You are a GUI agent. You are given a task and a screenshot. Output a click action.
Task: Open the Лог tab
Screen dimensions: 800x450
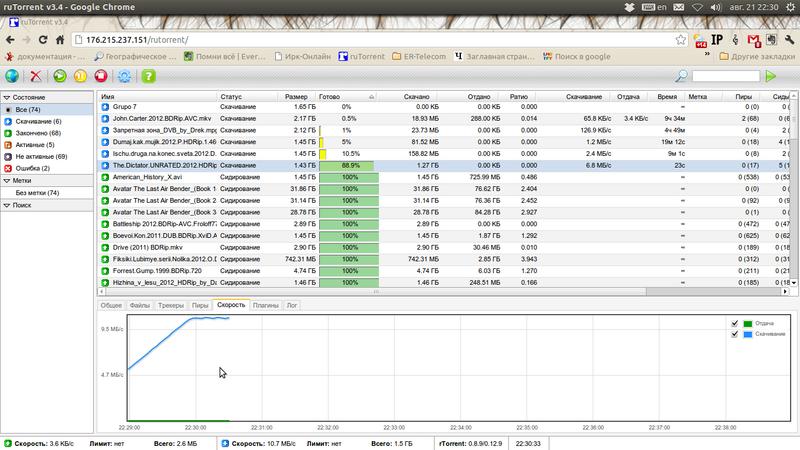tap(292, 305)
